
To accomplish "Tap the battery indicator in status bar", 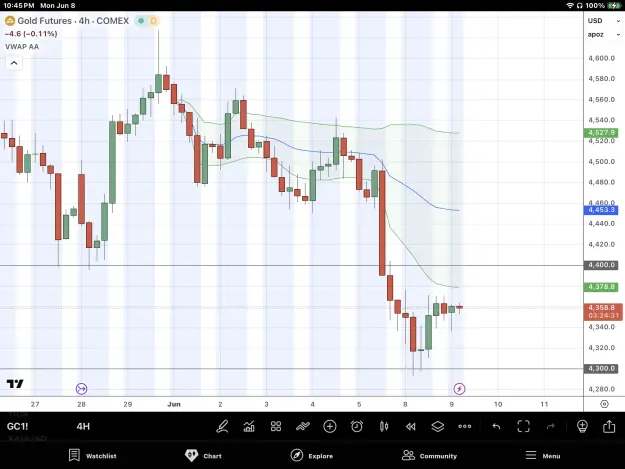I will [x=613, y=5].
